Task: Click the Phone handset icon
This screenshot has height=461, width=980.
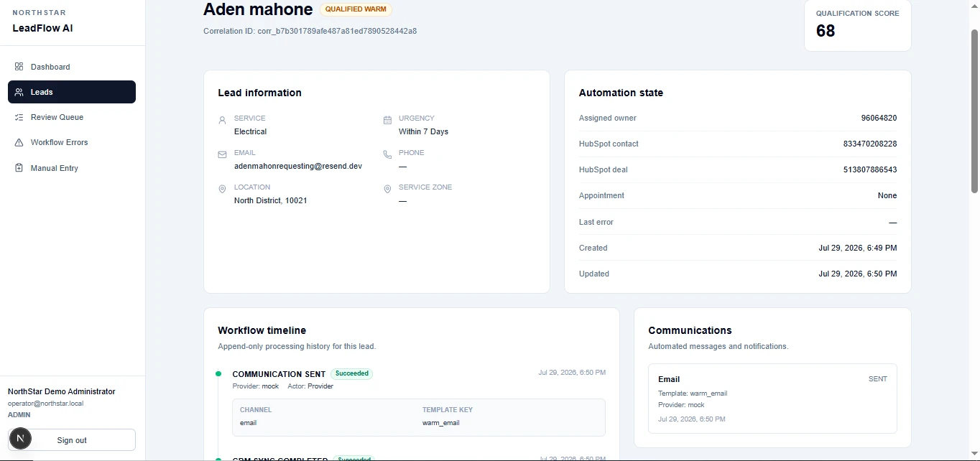Action: click(x=387, y=154)
